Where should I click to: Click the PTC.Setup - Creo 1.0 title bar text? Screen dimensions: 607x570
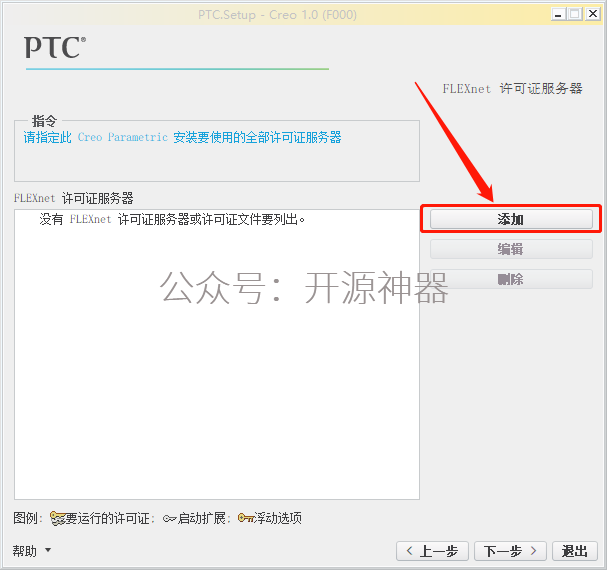277,15
